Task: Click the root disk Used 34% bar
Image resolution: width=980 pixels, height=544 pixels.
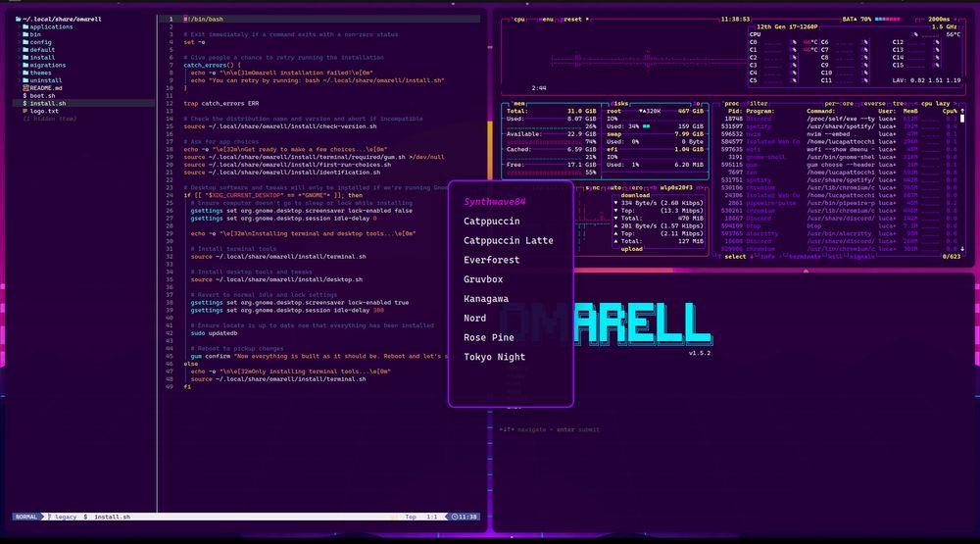Action: [x=647, y=126]
